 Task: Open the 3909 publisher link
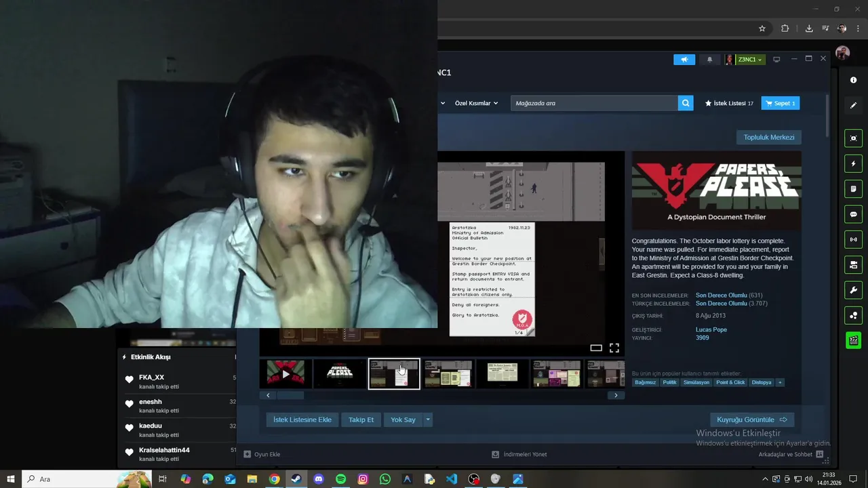703,338
